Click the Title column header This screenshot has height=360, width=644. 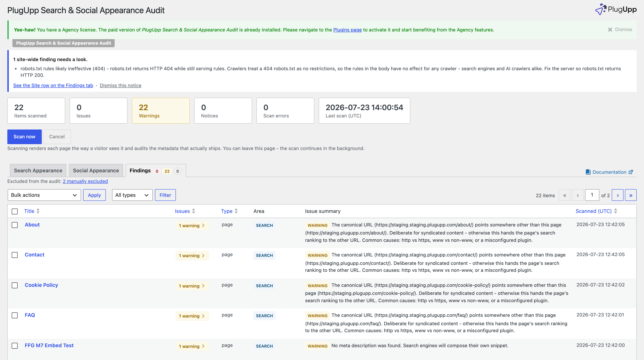pos(29,211)
